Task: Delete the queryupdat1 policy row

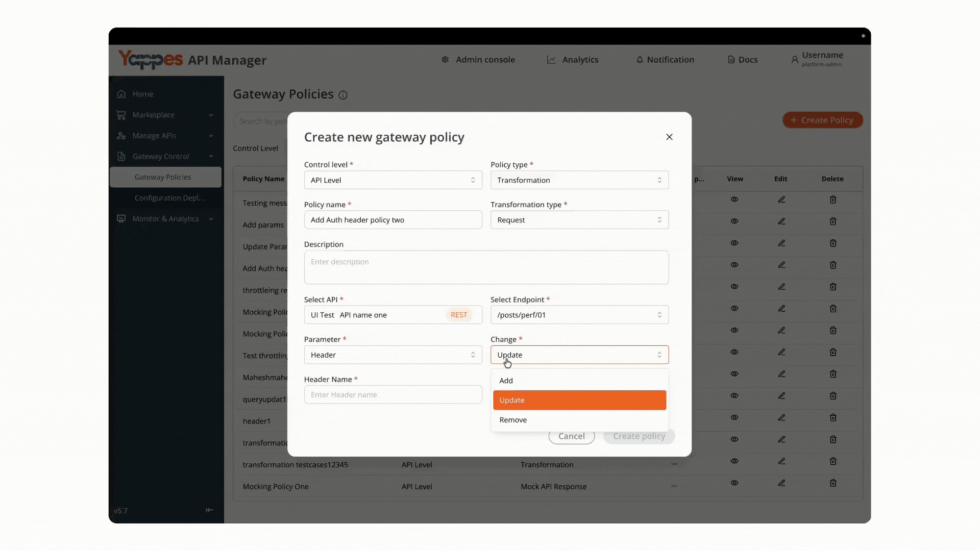Action: point(833,396)
